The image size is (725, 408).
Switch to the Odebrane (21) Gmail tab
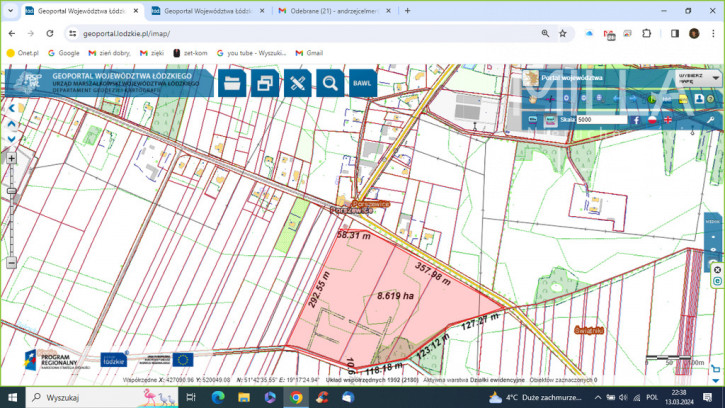[335, 11]
